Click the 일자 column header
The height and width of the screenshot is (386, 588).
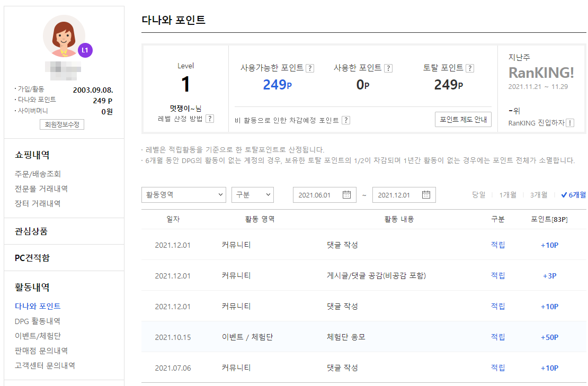coord(173,219)
